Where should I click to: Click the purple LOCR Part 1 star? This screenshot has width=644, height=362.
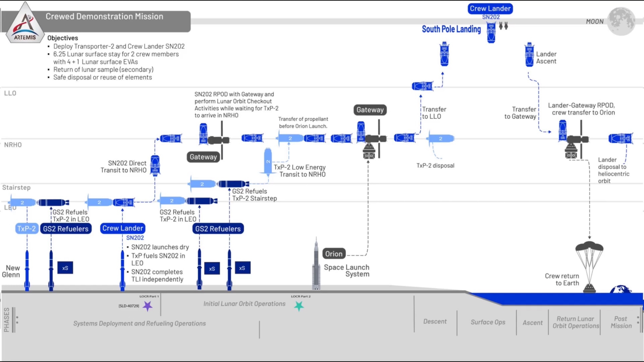pyautogui.click(x=148, y=306)
